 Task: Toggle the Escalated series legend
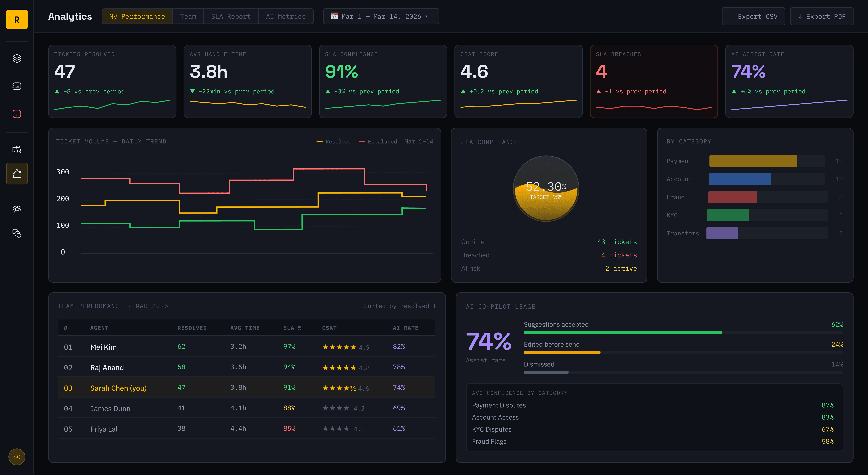(378, 142)
